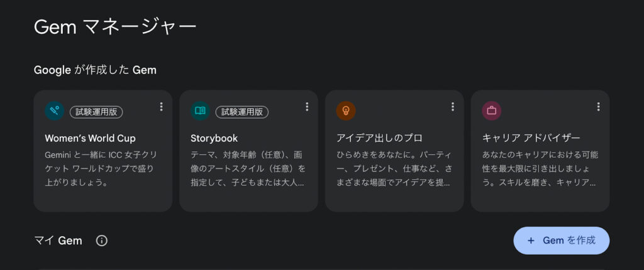Open the Women's World Cup card options menu
The image size is (644, 270).
[162, 107]
